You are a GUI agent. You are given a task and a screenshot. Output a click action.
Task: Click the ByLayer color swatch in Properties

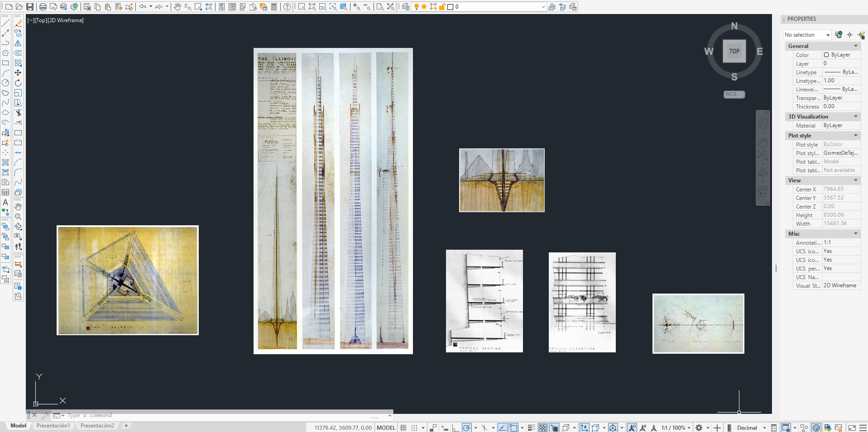pyautogui.click(x=826, y=55)
